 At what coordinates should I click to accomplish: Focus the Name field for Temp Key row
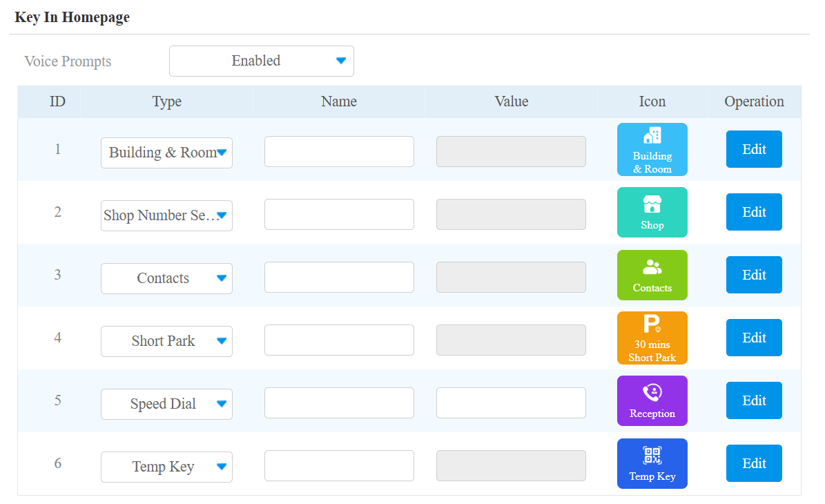click(340, 465)
